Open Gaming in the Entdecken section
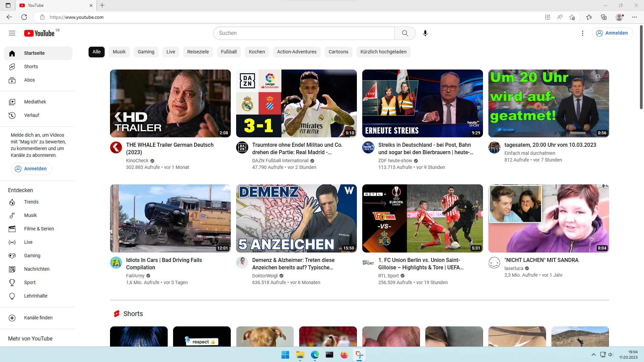This screenshot has height=362, width=644. coord(38,256)
